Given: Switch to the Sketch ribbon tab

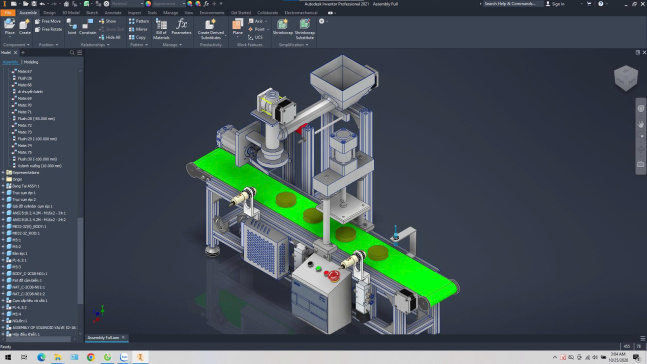Looking at the screenshot, I should [x=92, y=13].
